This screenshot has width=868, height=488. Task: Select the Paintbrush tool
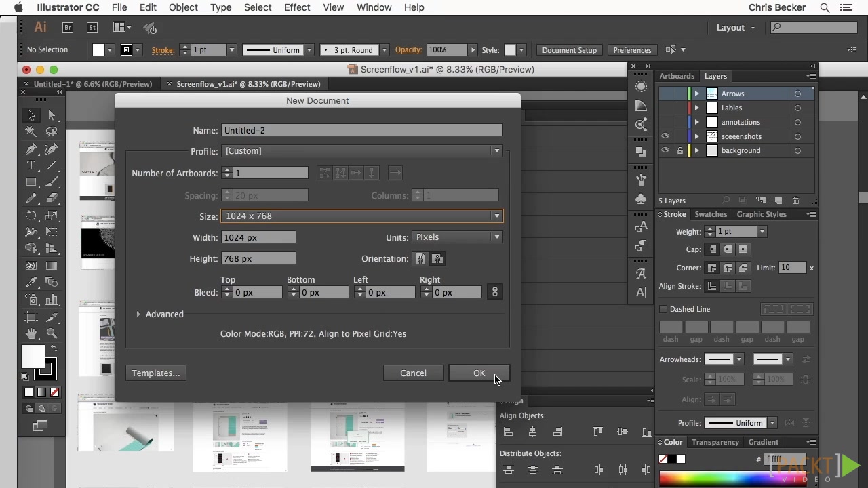coord(52,182)
